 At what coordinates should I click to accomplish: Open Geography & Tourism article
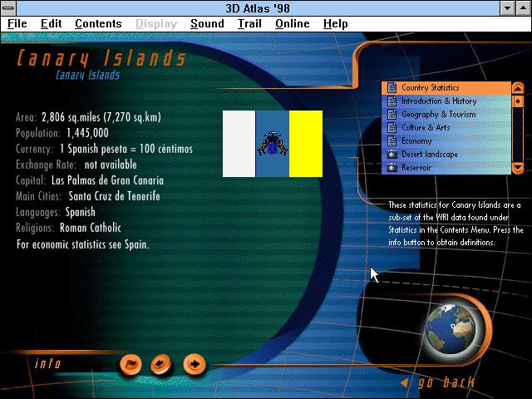pyautogui.click(x=446, y=115)
